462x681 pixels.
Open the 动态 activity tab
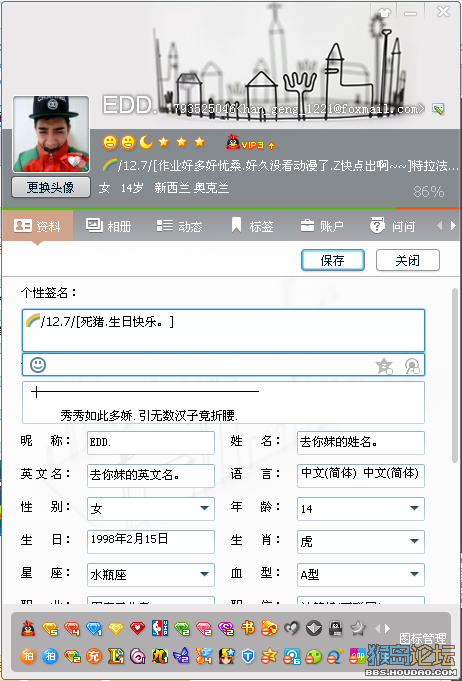(x=179, y=226)
